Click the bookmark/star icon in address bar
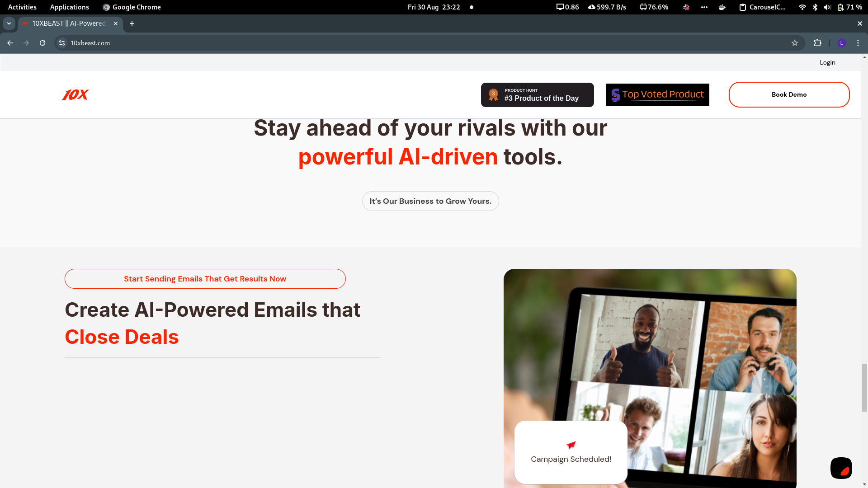 pos(795,42)
